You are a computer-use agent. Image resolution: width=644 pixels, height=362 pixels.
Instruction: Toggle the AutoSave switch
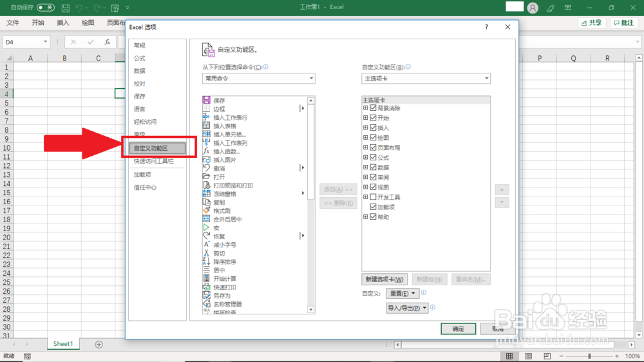click(x=45, y=7)
